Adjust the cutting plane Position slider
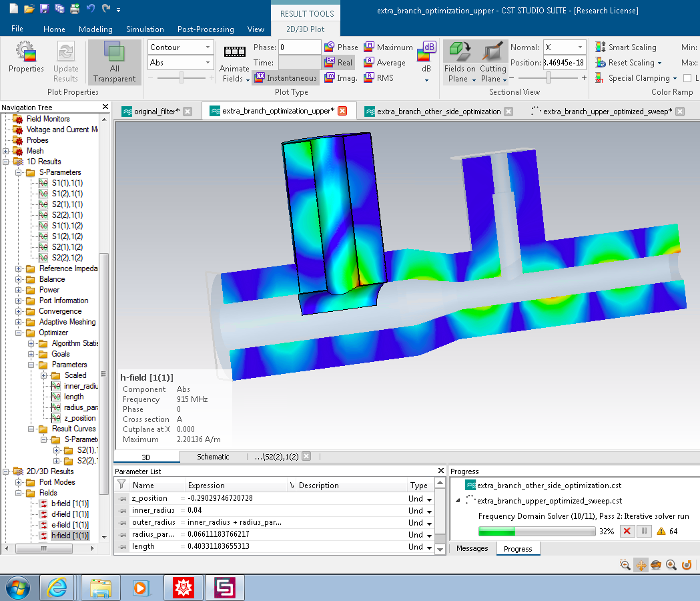The image size is (700, 601). (x=549, y=78)
